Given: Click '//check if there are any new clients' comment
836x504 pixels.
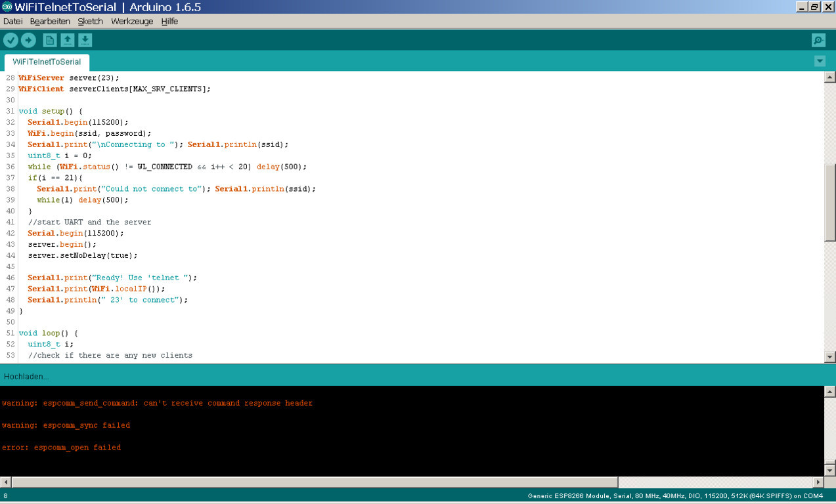Looking at the screenshot, I should click(x=110, y=356).
